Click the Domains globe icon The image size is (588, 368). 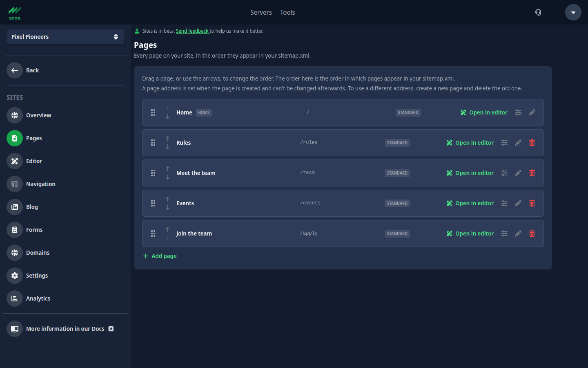tap(15, 253)
